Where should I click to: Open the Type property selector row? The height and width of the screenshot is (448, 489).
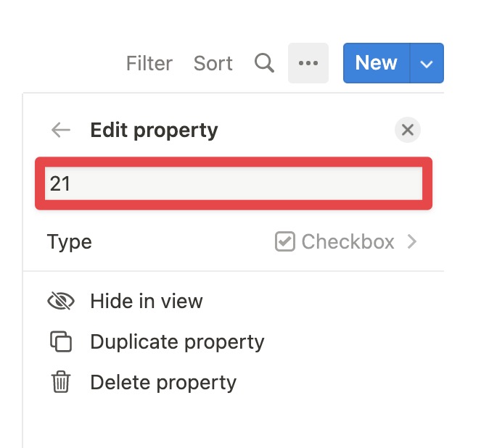tap(234, 241)
